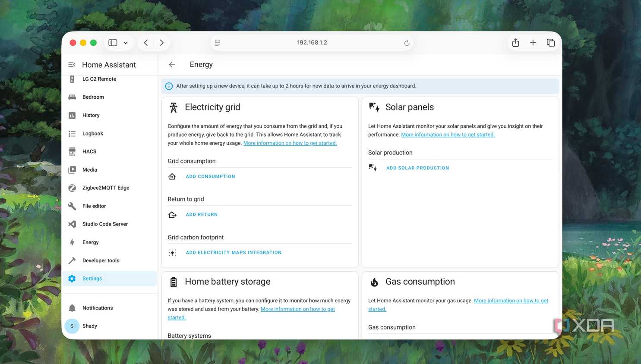The width and height of the screenshot is (641, 364).
Task: Click the info icon in the alert banner
Action: click(169, 86)
